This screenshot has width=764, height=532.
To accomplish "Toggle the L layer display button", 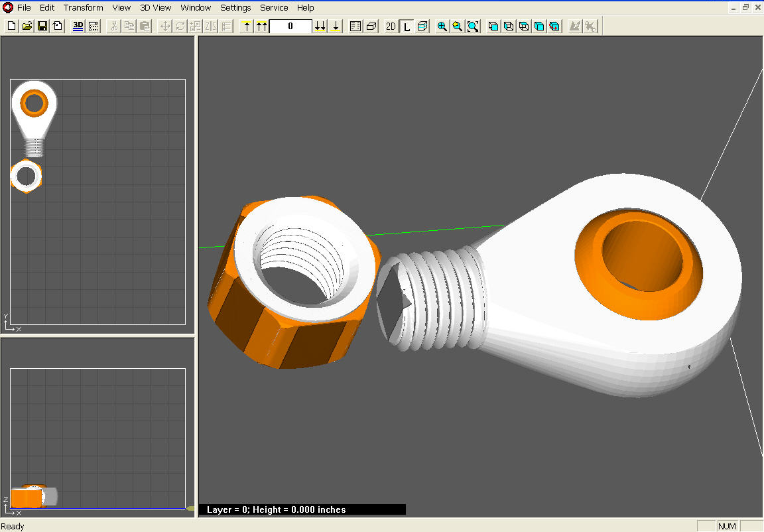I will pyautogui.click(x=407, y=26).
